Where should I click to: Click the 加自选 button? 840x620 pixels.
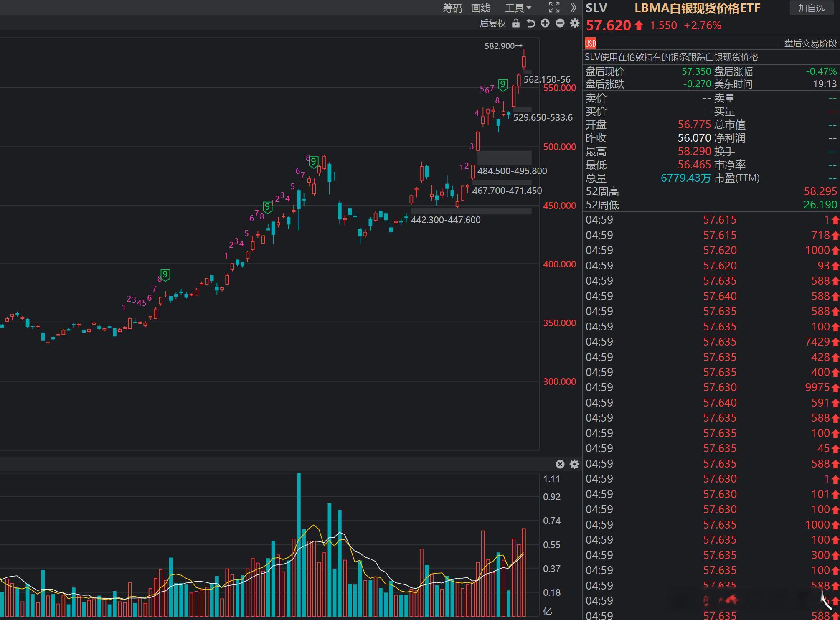(x=812, y=8)
